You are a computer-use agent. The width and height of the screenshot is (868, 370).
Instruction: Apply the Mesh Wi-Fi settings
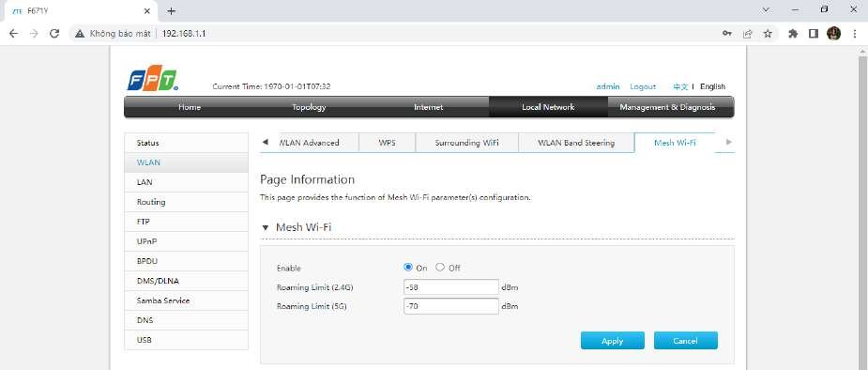[612, 341]
